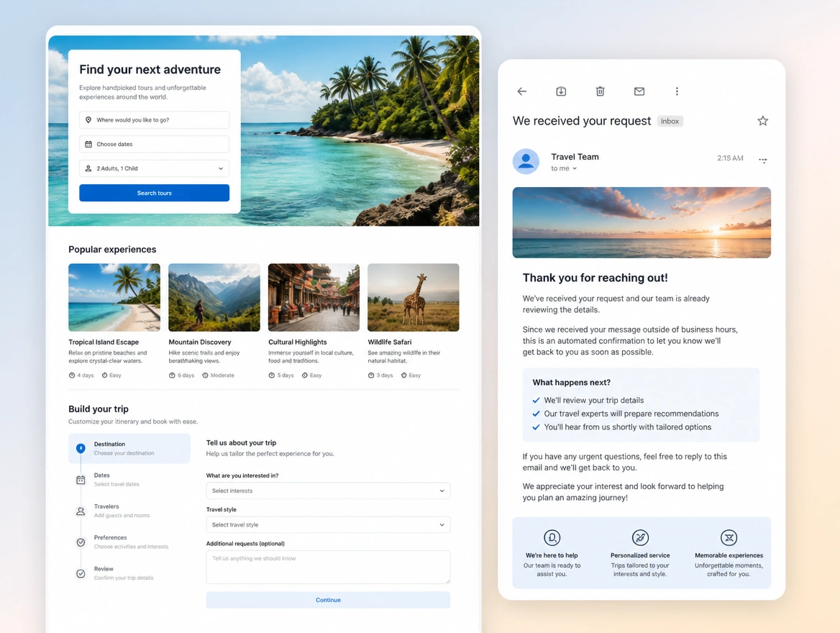Screen dimensions: 840x633
Task: Click the chevron in Select travel style box
Action: point(442,524)
